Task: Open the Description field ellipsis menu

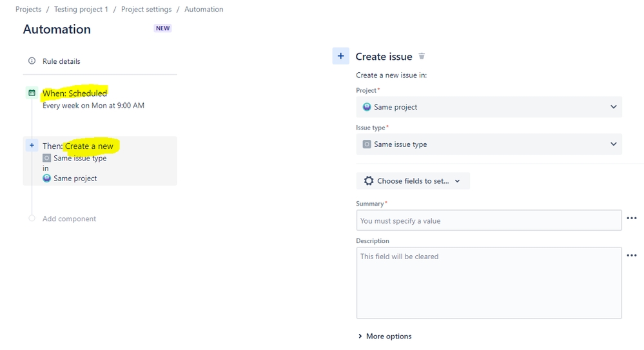Action: 632,255
